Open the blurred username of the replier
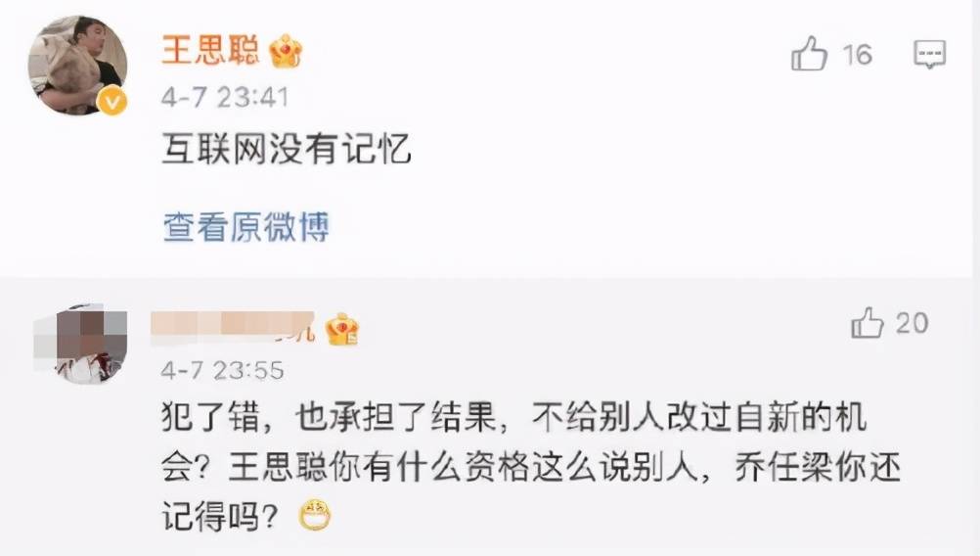980x556 pixels. pyautogui.click(x=233, y=328)
